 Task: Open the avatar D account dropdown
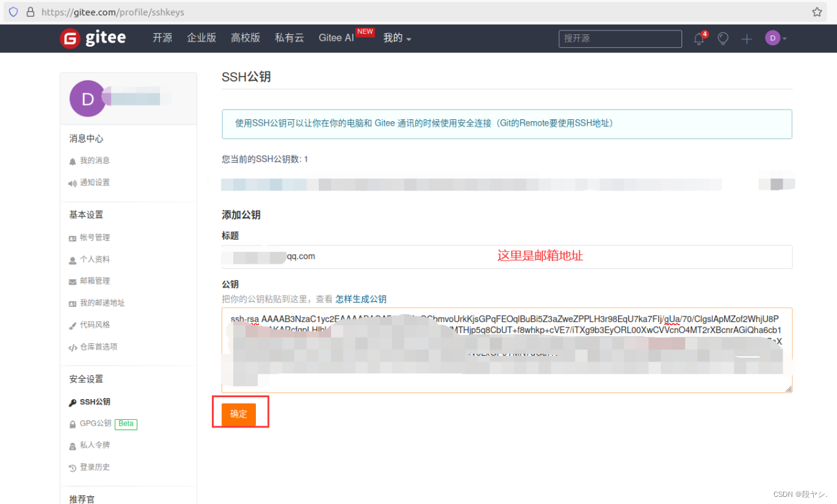pyautogui.click(x=775, y=38)
